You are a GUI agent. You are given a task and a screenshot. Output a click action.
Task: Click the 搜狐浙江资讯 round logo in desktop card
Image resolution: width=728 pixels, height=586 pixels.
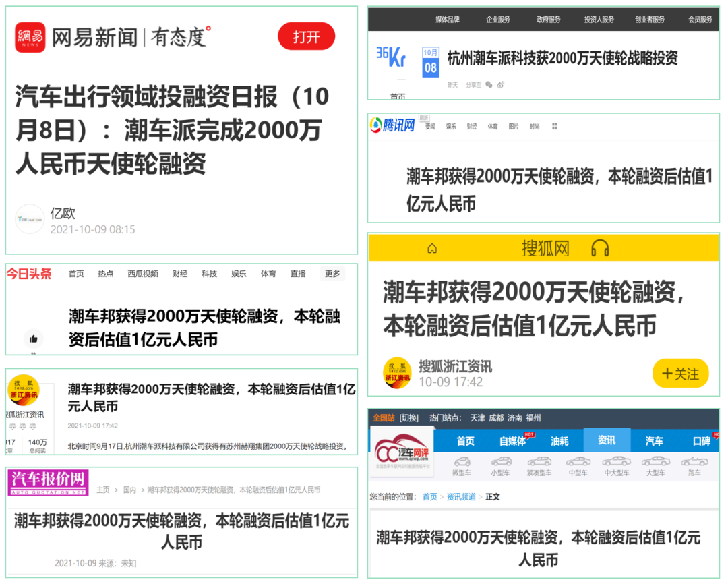click(24, 390)
